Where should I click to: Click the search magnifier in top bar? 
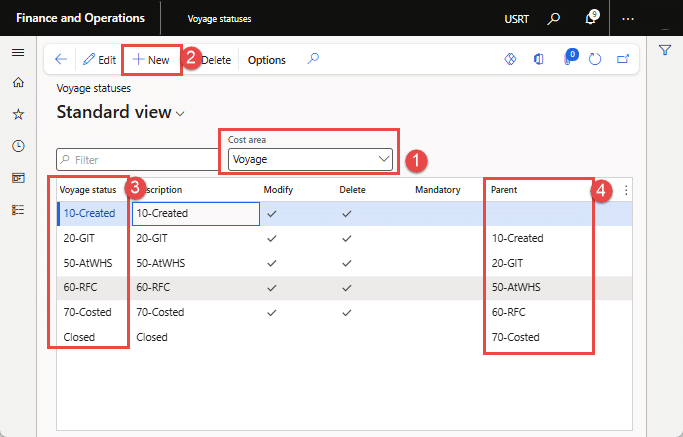555,19
